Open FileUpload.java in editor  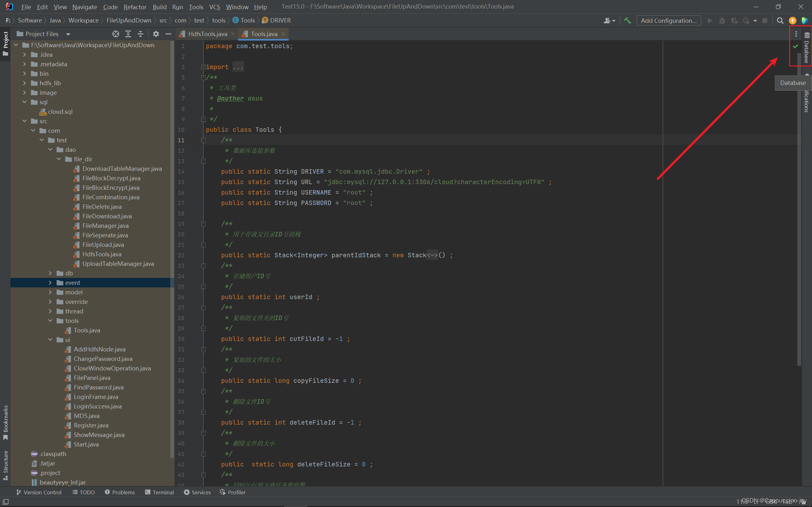coord(102,244)
